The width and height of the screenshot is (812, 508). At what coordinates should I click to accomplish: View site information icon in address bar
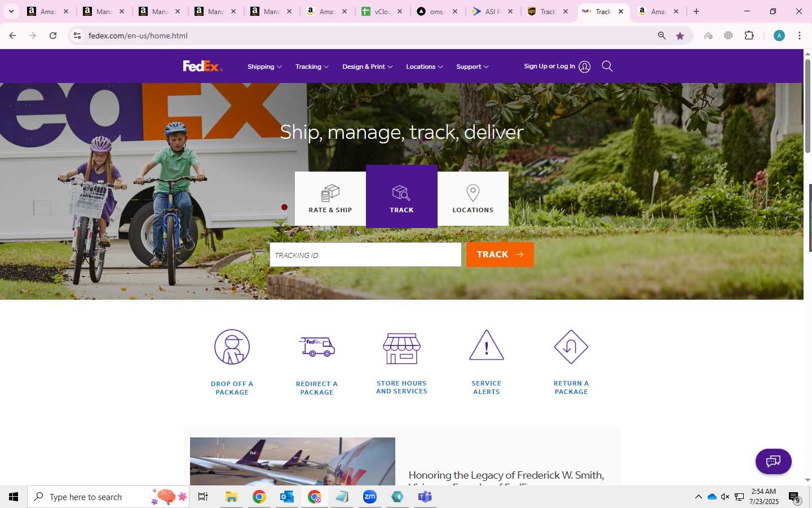77,36
